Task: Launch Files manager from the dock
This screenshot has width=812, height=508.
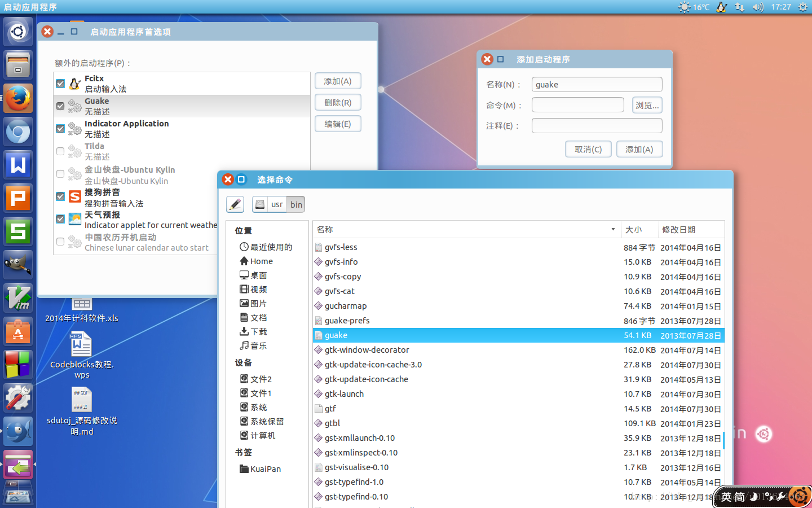Action: pyautogui.click(x=18, y=64)
